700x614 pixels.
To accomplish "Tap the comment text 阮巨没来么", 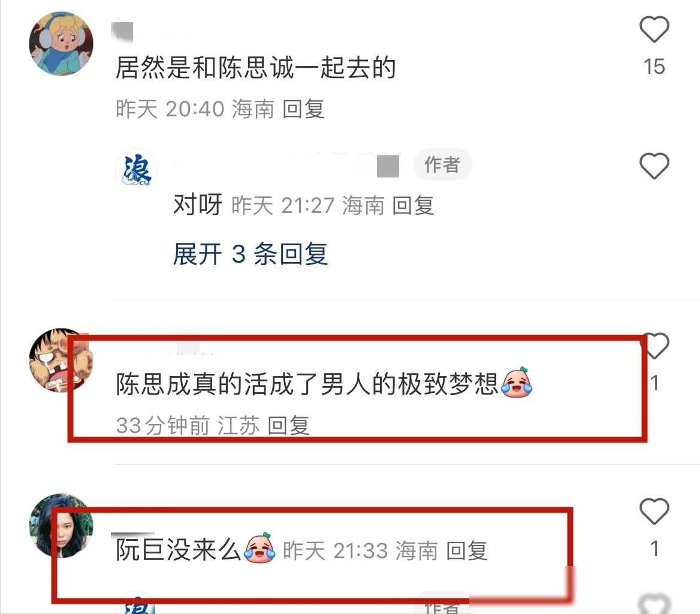I will (179, 549).
